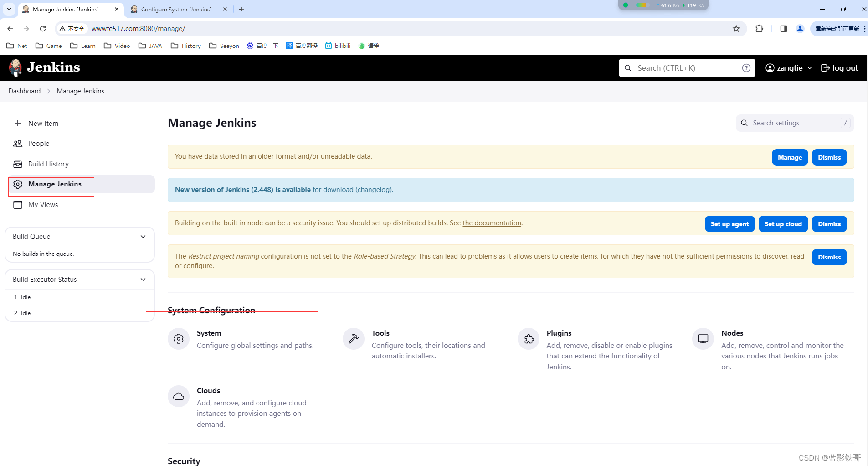Click the New Item plus icon
The image size is (868, 466).
click(x=18, y=123)
